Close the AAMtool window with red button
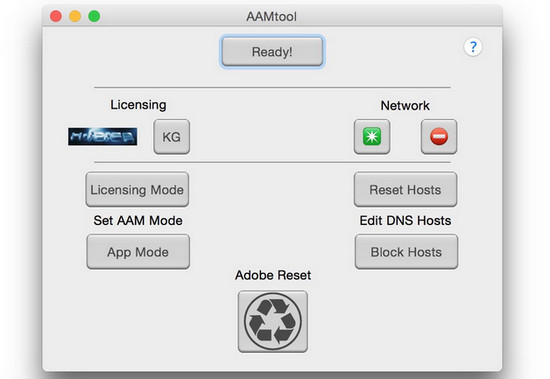Screen dimensions: 550x379 click(x=56, y=16)
